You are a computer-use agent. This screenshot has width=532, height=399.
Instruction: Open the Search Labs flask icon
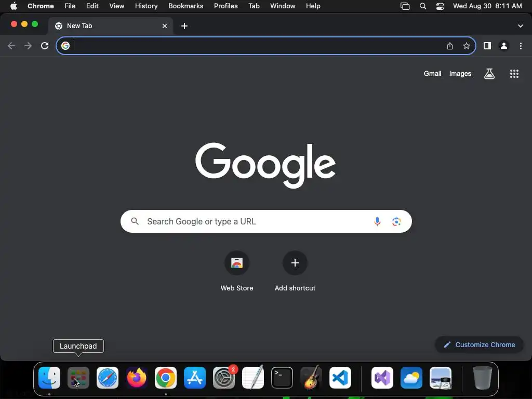tap(489, 74)
